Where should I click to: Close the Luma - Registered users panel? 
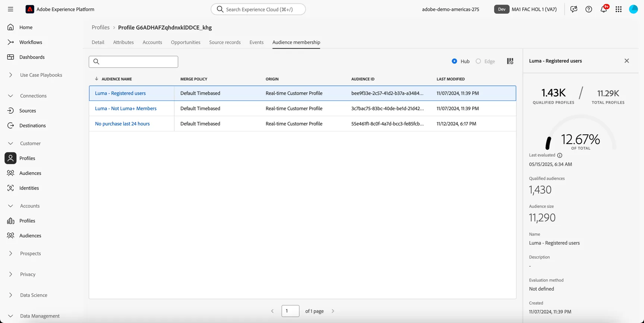click(x=627, y=61)
